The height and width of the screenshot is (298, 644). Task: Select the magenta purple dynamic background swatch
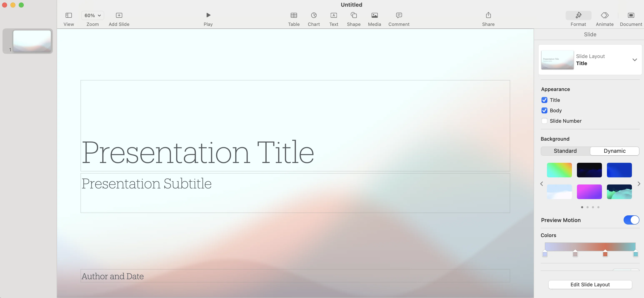(x=589, y=192)
